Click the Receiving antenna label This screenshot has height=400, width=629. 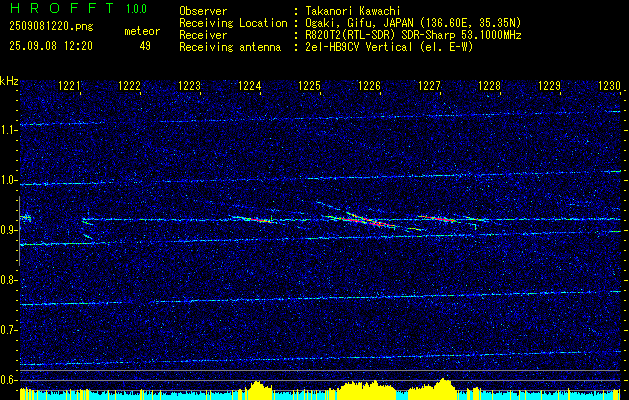pyautogui.click(x=230, y=47)
